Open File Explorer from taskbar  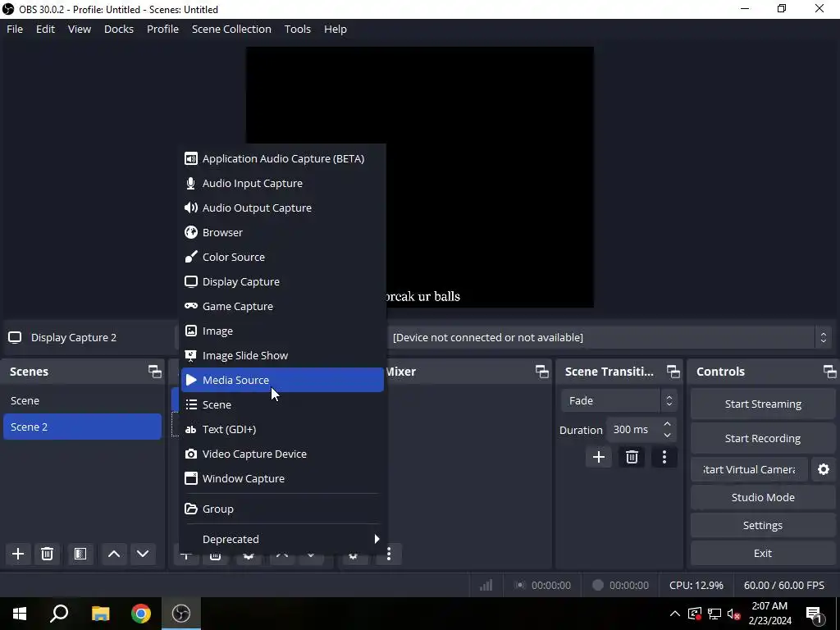pyautogui.click(x=101, y=614)
